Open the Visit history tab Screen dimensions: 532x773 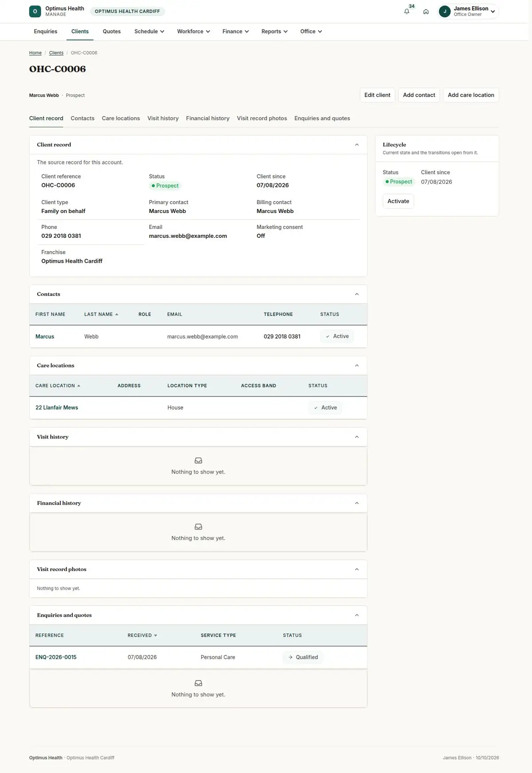click(x=163, y=118)
